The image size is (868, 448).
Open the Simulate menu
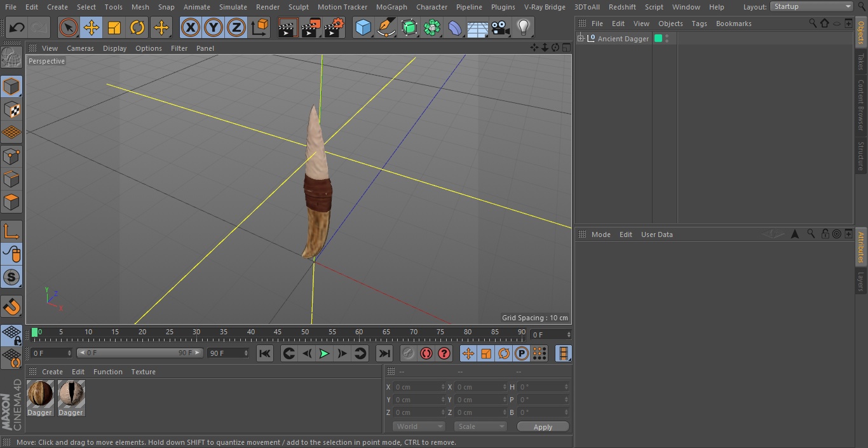click(x=233, y=7)
